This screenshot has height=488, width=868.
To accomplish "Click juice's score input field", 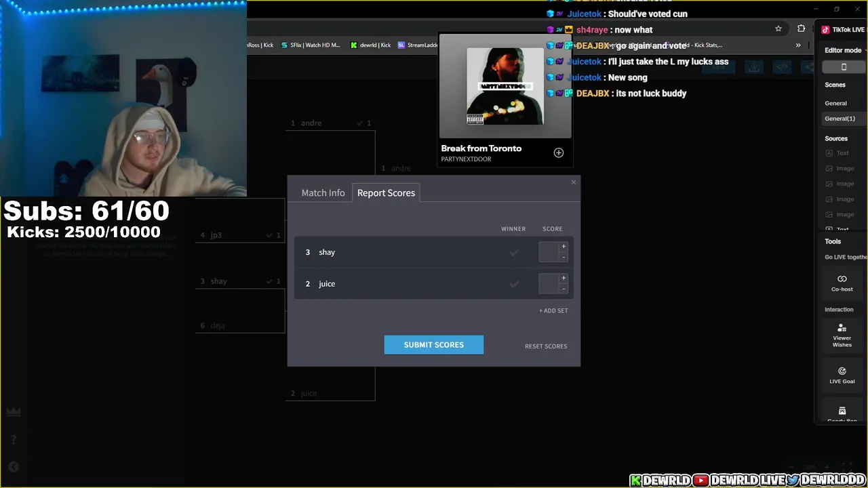I will pos(549,284).
